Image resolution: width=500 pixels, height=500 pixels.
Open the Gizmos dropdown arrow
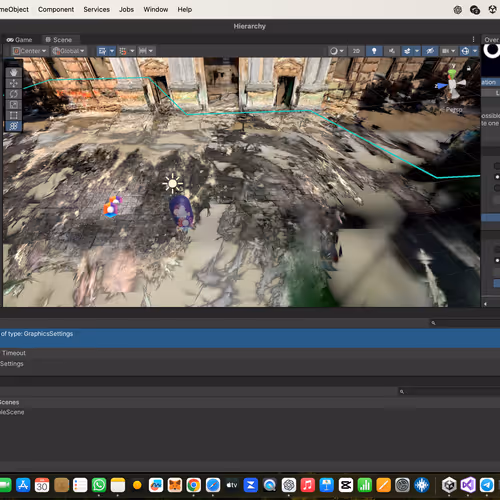475,51
